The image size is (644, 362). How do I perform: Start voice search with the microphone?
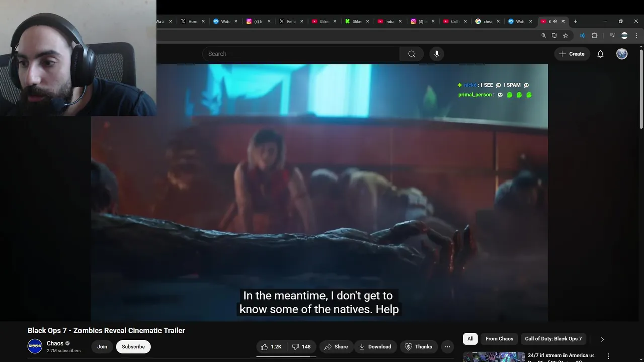coord(437,54)
